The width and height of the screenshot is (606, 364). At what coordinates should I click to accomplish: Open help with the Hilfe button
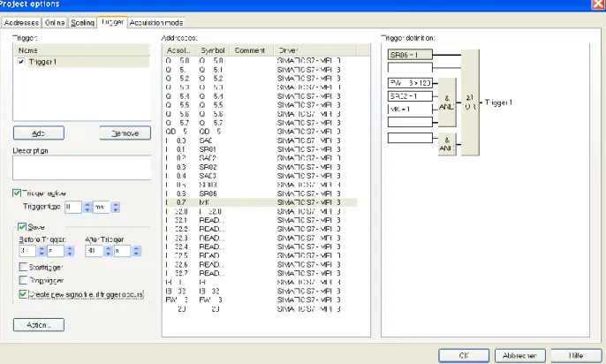(x=576, y=355)
